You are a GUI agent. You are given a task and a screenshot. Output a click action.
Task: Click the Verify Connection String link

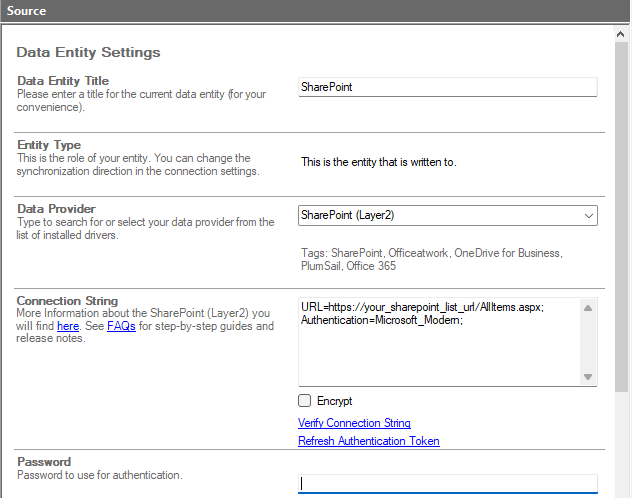click(x=354, y=423)
